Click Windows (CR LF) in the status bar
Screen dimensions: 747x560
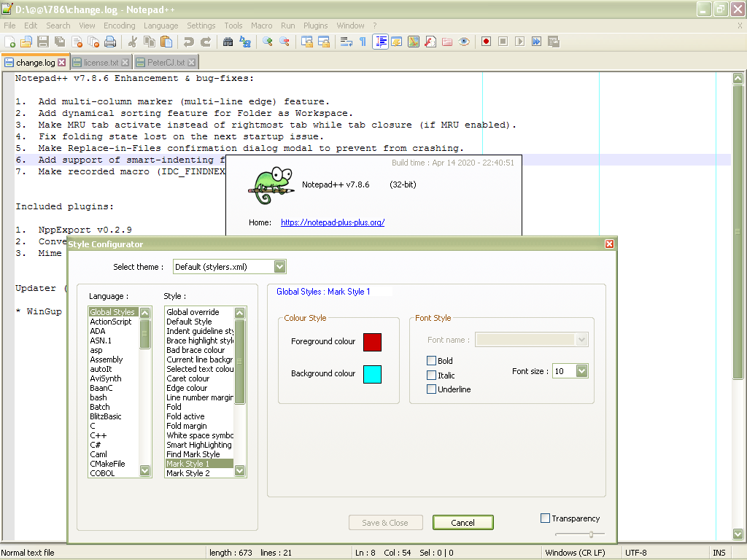[575, 553]
